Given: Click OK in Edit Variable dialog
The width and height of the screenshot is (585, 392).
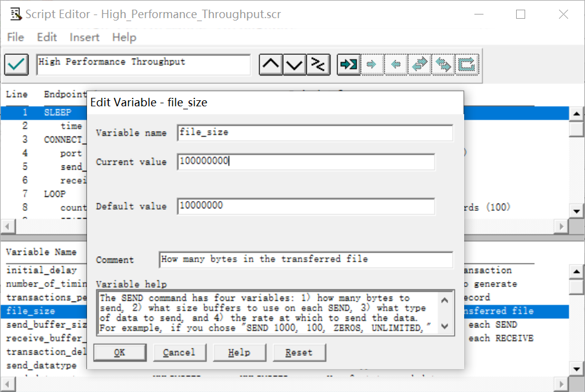Looking at the screenshot, I should (x=120, y=353).
